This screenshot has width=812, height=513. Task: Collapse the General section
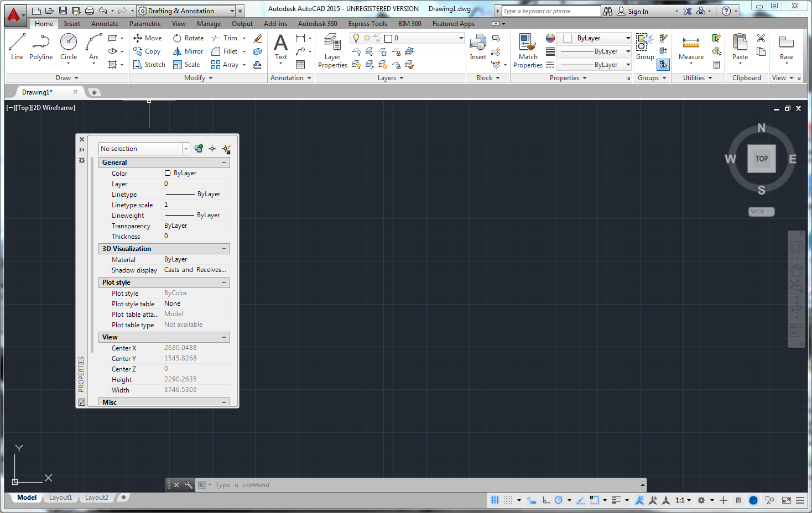224,163
